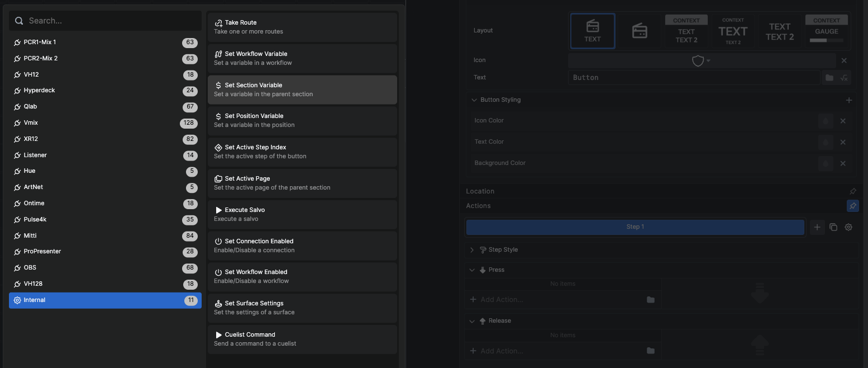Viewport: 868px width, 368px height.
Task: Select the XR12 connection category
Action: pos(105,139)
